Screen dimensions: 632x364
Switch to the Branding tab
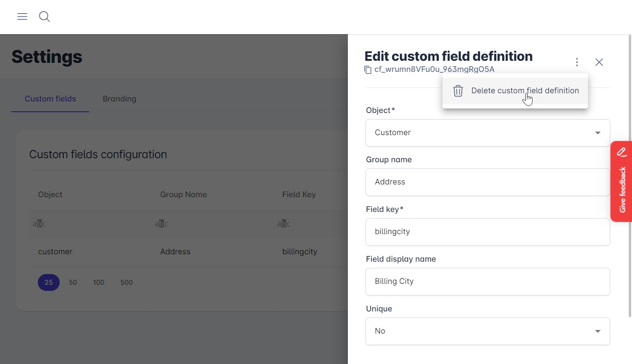(x=119, y=99)
